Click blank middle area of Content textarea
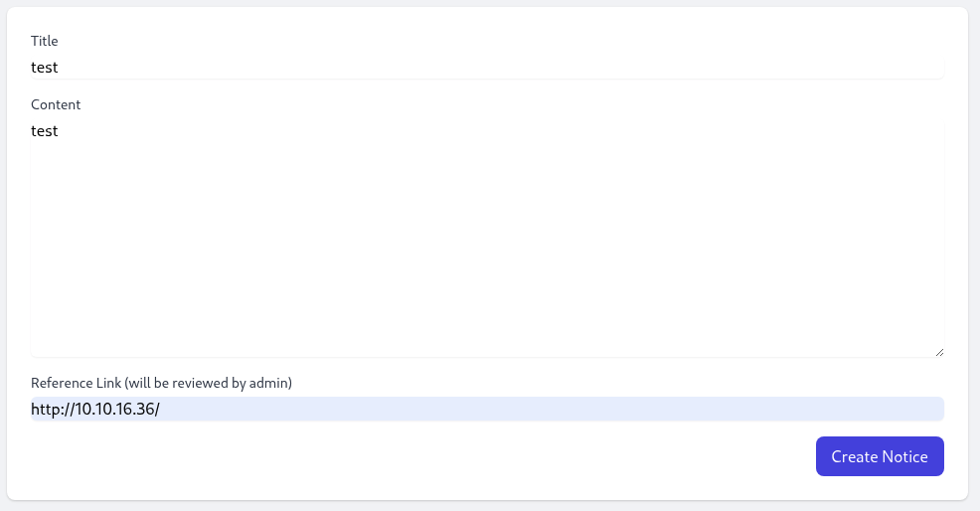Image resolution: width=980 pixels, height=511 pixels. (487, 244)
